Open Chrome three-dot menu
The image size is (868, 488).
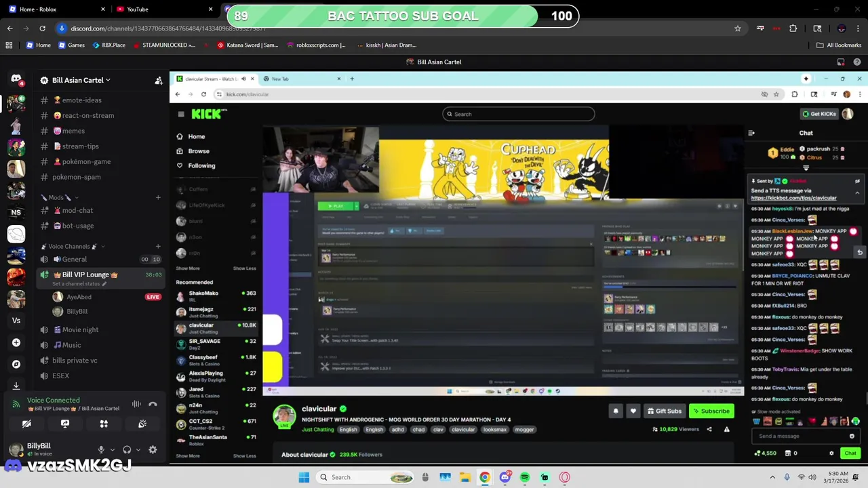(859, 28)
